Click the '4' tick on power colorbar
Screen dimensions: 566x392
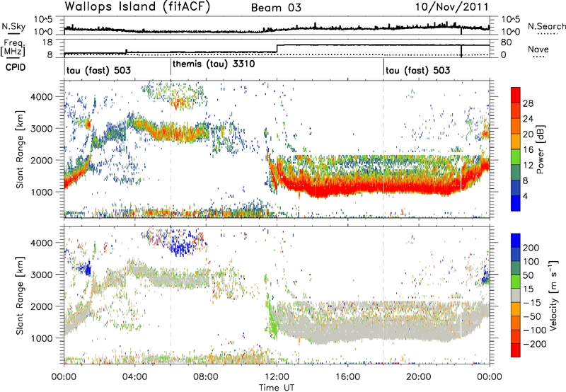pyautogui.click(x=525, y=196)
